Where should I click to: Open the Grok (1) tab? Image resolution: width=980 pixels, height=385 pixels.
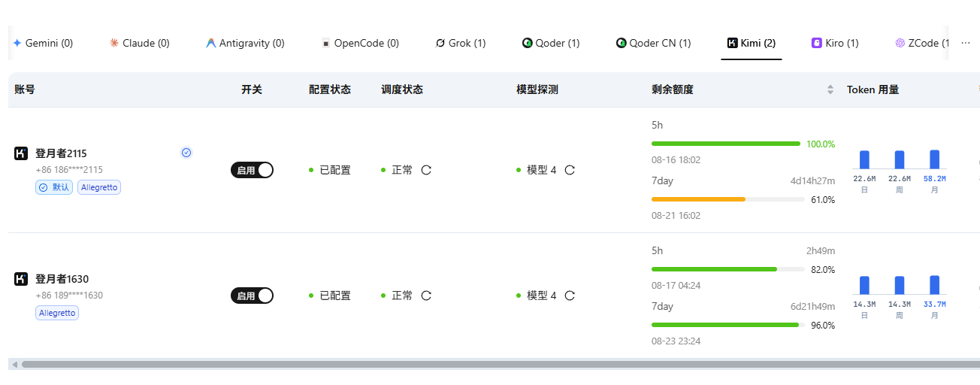tap(461, 43)
